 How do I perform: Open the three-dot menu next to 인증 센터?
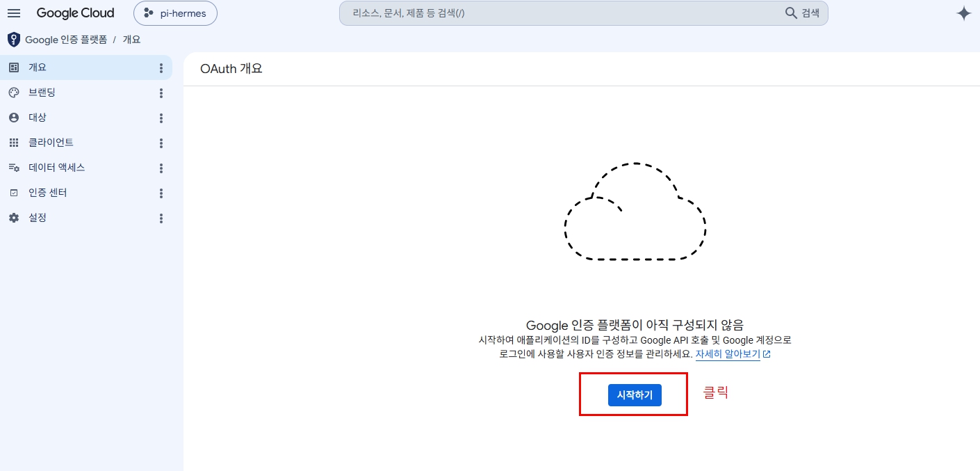coord(161,193)
